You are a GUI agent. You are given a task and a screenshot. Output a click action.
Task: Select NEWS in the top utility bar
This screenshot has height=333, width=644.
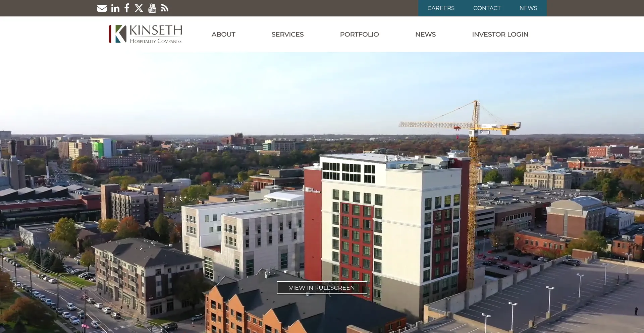pos(528,8)
